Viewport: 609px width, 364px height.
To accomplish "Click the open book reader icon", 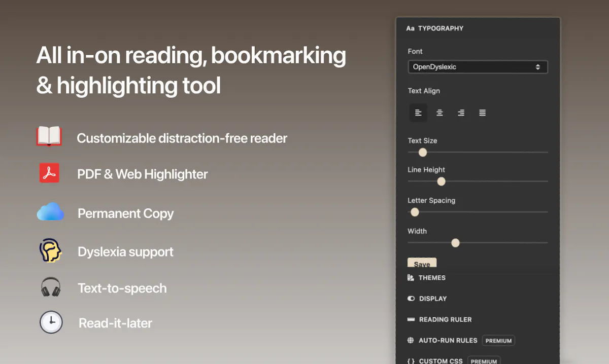I will 49,136.
